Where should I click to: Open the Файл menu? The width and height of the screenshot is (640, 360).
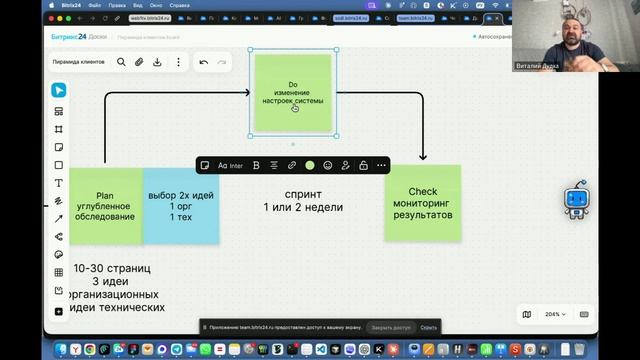point(95,5)
